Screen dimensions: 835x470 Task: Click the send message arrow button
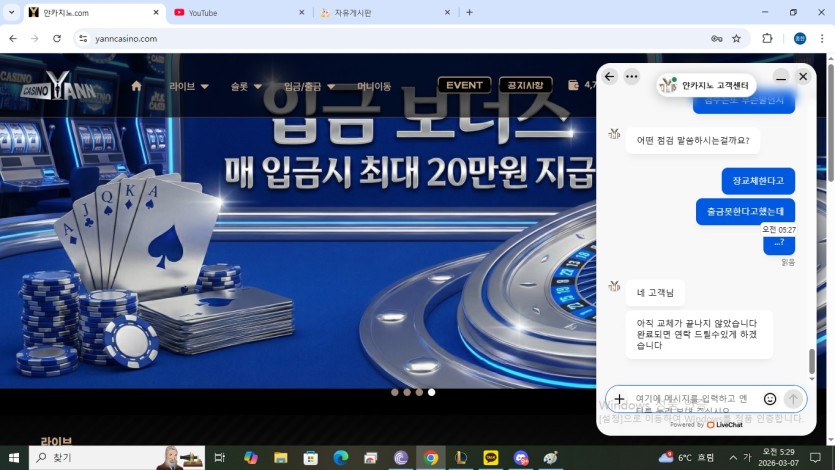pos(793,399)
